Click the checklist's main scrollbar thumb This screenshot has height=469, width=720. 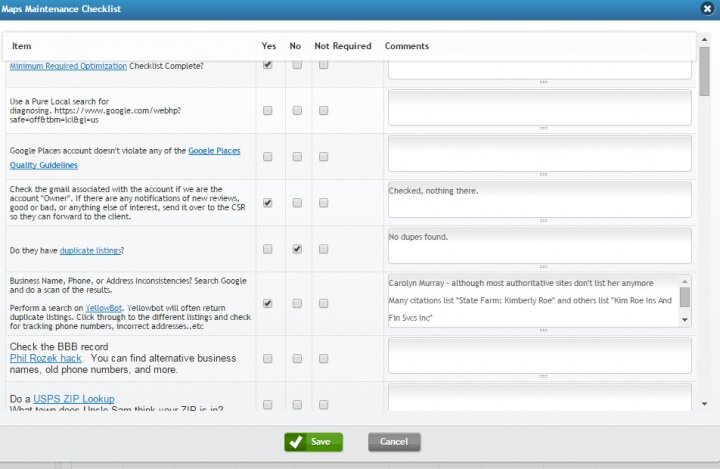[704, 71]
